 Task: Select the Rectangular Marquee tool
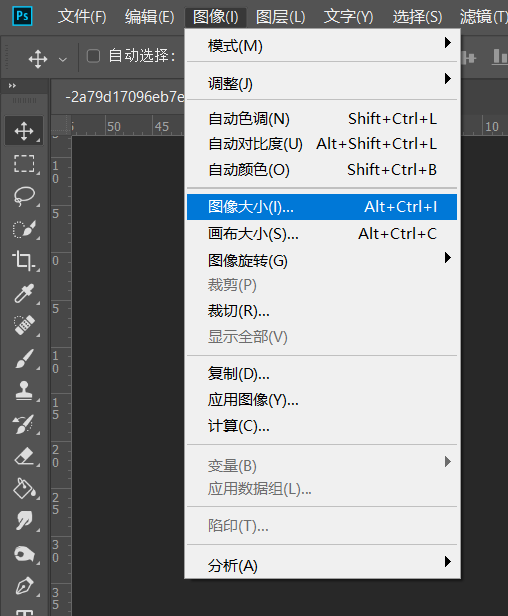tap(24, 163)
